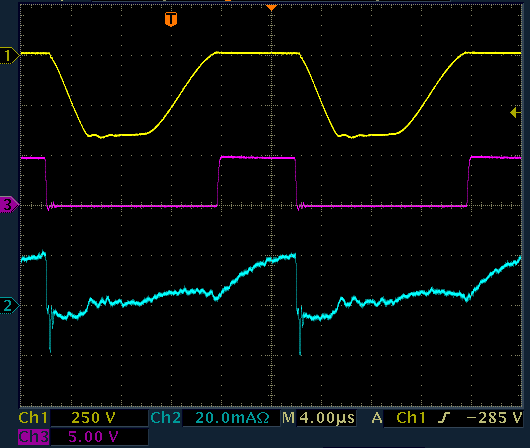The width and height of the screenshot is (530, 448).
Task: Click the orange horizontal trigger point triangle
Action: click(x=271, y=7)
